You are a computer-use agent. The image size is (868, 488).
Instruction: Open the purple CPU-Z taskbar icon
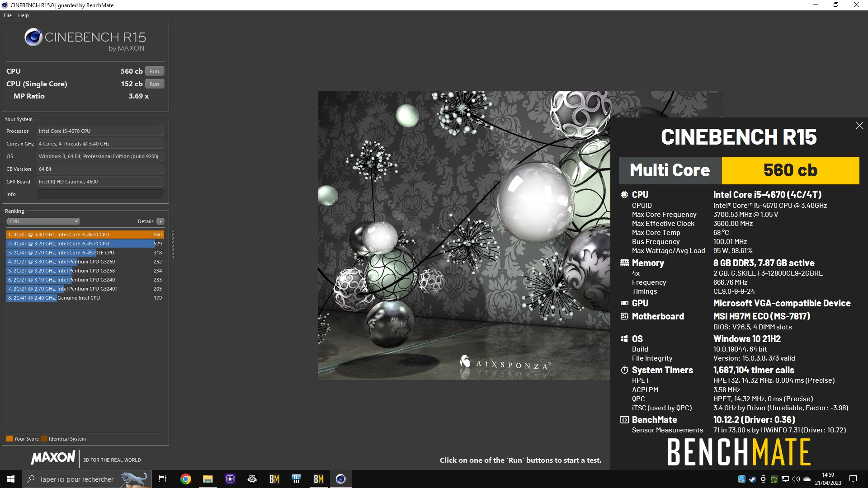click(x=230, y=479)
